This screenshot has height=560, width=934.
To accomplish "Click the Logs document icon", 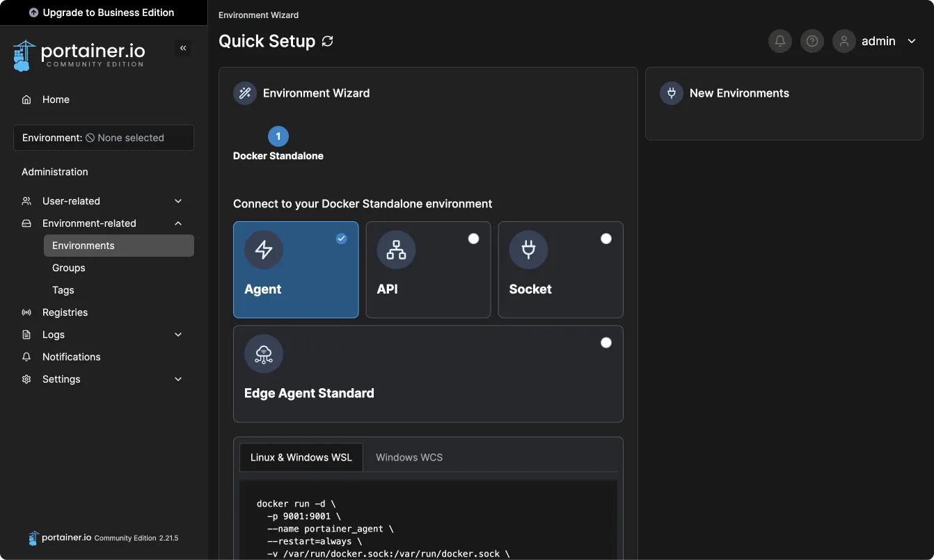I will click(x=26, y=335).
